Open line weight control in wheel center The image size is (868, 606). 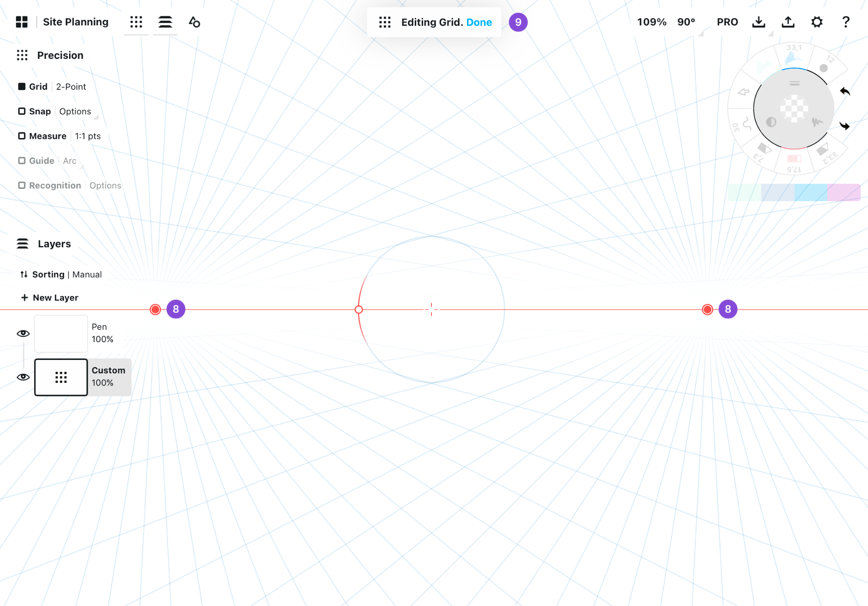[795, 83]
